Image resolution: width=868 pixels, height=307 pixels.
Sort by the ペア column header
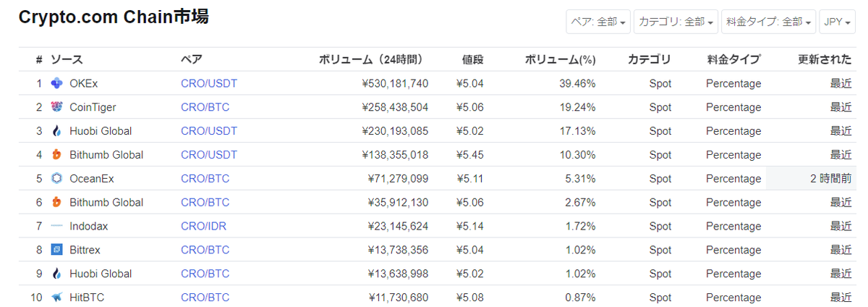tap(192, 59)
